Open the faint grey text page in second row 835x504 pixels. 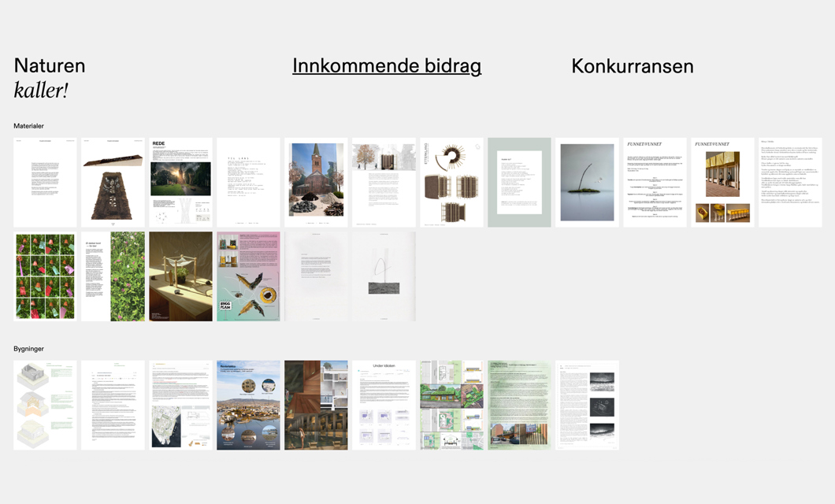(316, 276)
